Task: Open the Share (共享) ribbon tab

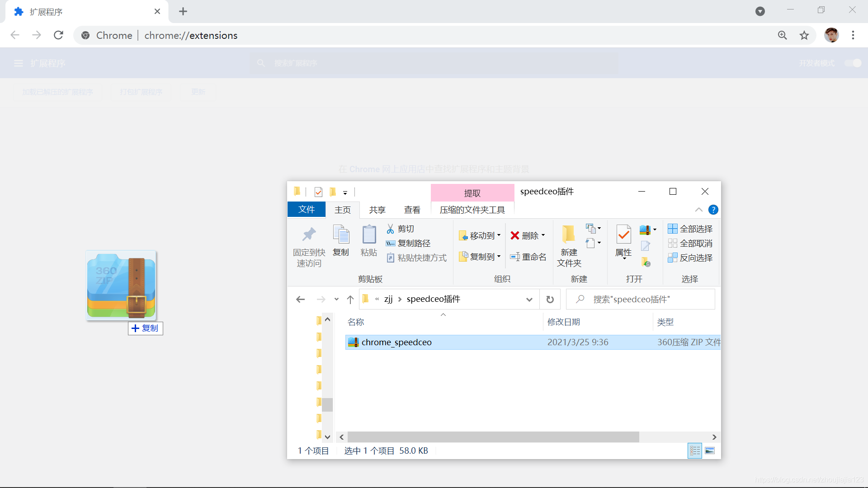Action: click(x=377, y=210)
